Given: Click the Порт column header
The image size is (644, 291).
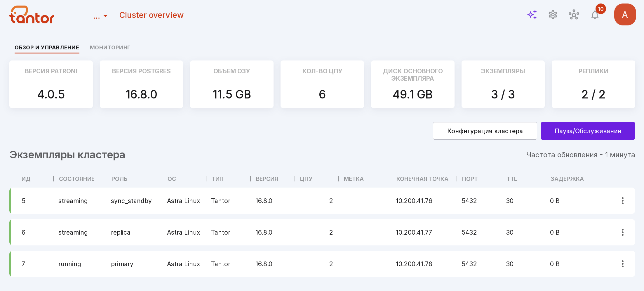Looking at the screenshot, I should point(470,179).
